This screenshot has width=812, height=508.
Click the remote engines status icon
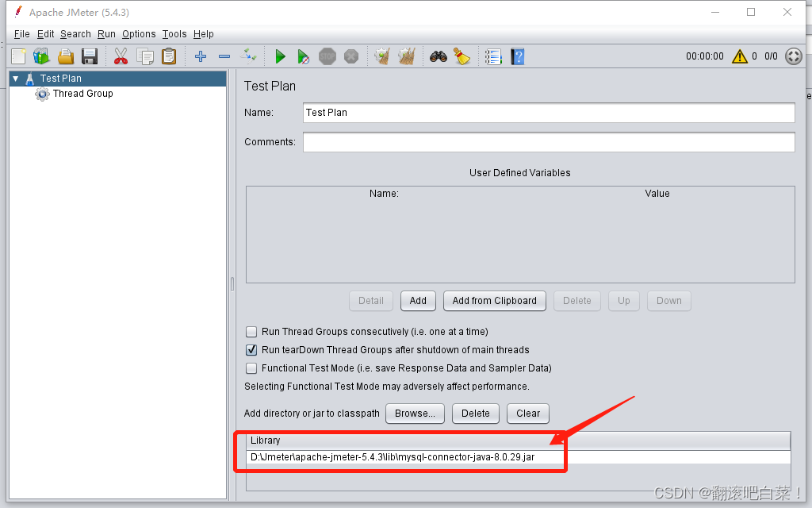click(x=793, y=56)
